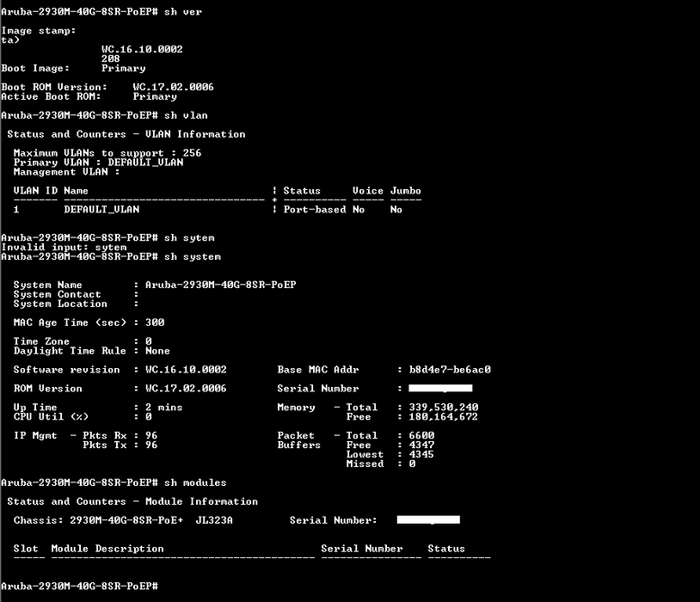700x602 pixels.
Task: Select image stamp version WC.16.10.0002
Action: click(142, 50)
